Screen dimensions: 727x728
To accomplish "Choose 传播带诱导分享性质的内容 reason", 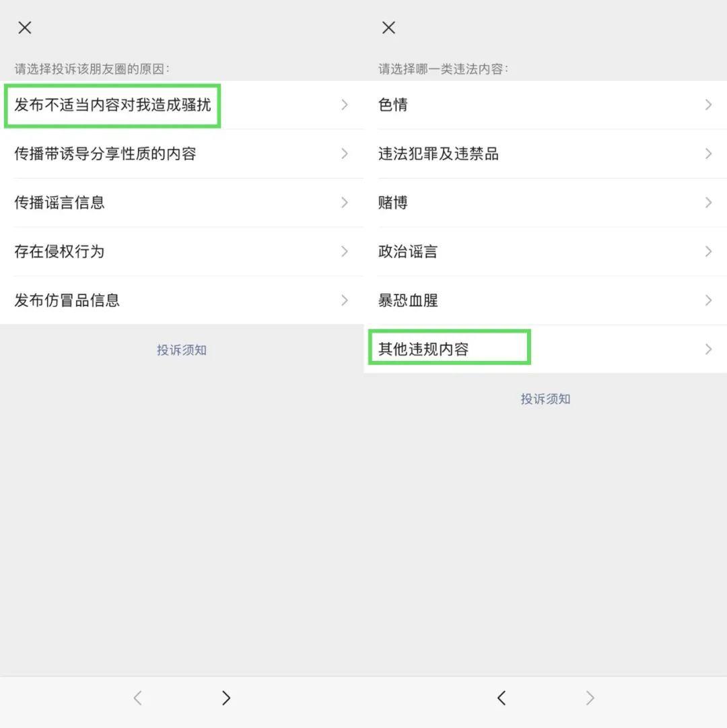I will (106, 154).
